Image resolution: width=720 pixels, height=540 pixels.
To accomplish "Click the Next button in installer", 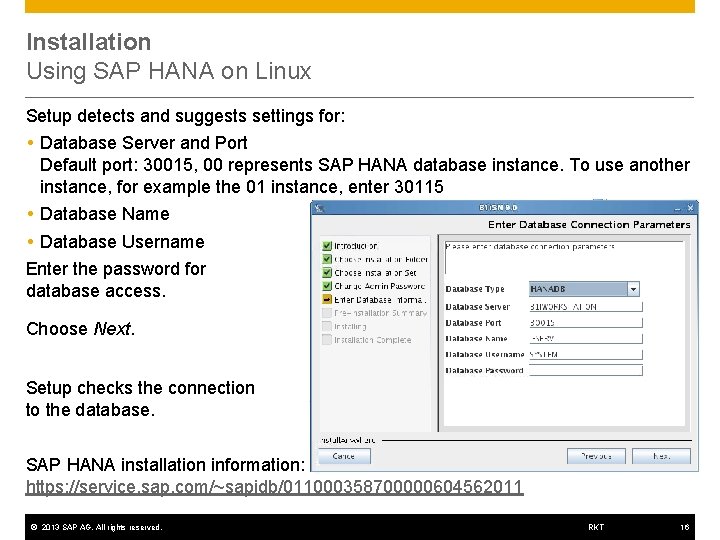I will [x=661, y=456].
